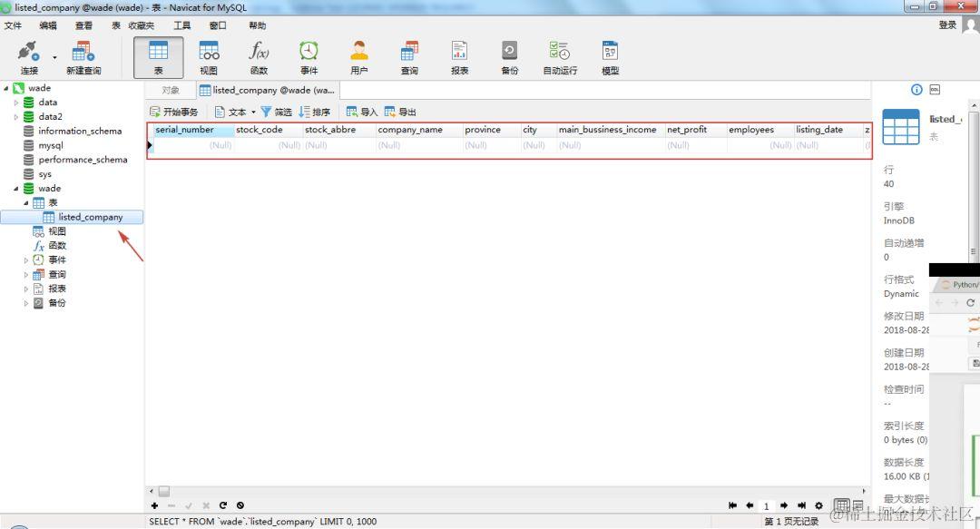
Task: Open the 事件 (Event) clock icon
Action: coord(309,57)
